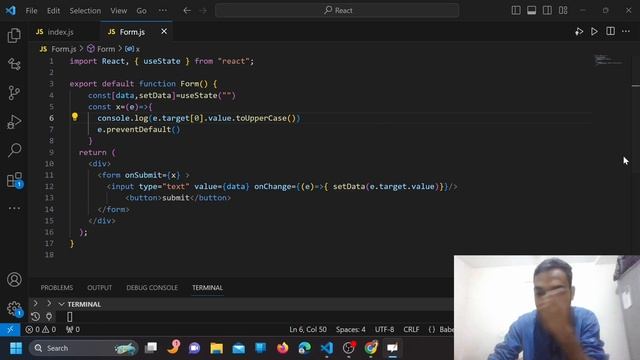Open the Explorer view in activity bar

coord(14,36)
